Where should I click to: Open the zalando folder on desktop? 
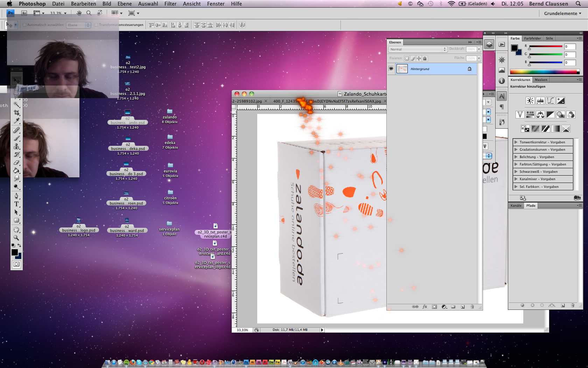tap(170, 112)
